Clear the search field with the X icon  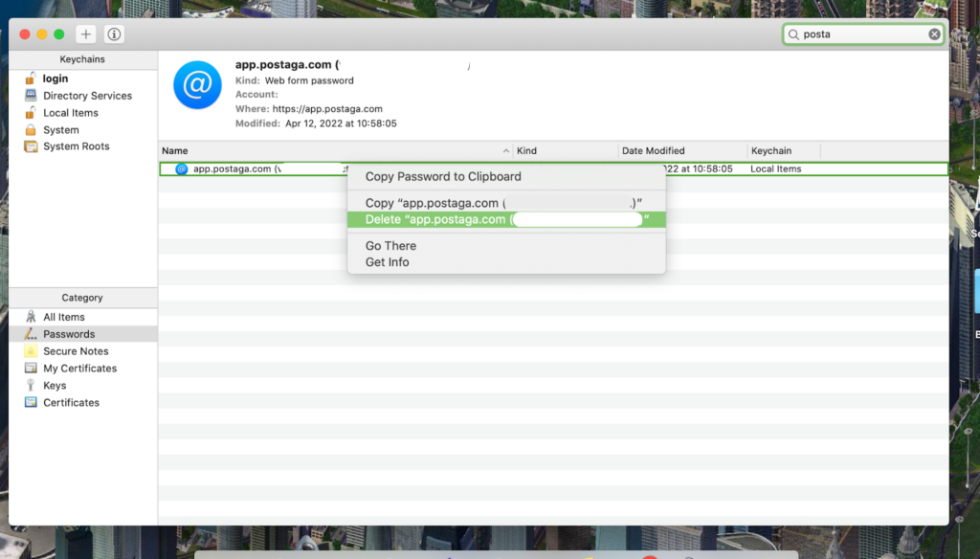(x=934, y=34)
